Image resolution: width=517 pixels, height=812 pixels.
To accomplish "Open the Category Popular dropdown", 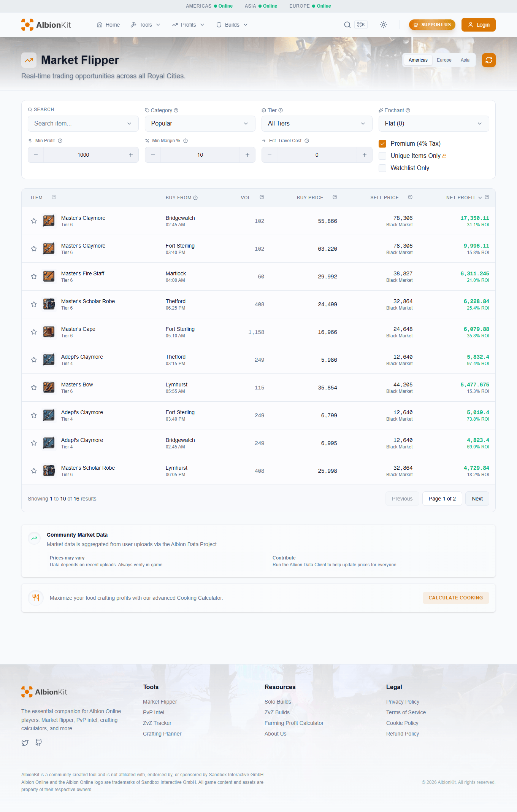I will tap(200, 124).
